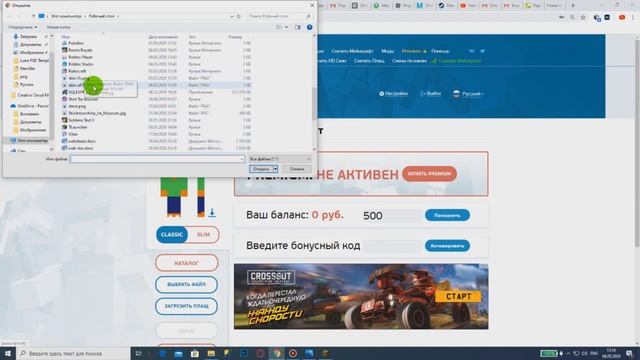
Task: Select the Roblox Studio shortcut file
Action: coord(81,64)
